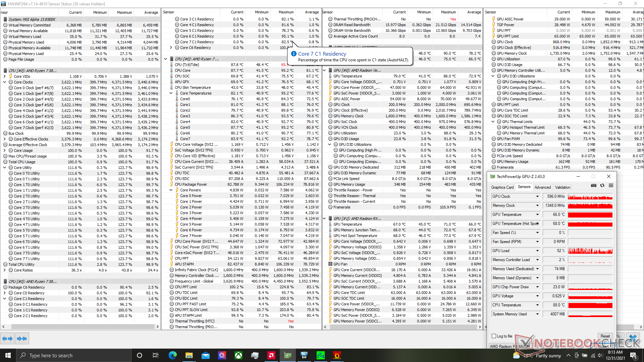Click the shrink columns arrows button
Viewport: 644px width, 362px height.
coord(22,339)
